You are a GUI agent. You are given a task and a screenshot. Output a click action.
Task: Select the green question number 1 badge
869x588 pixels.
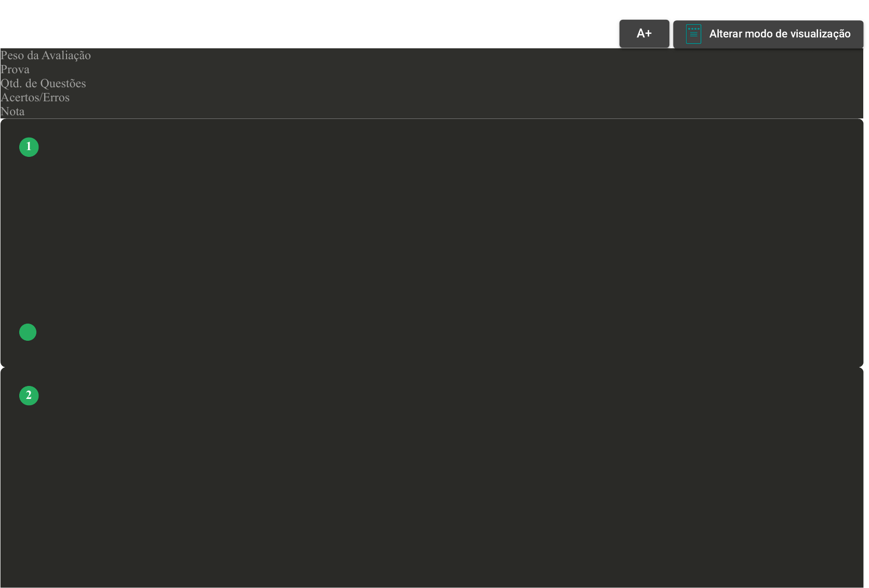click(29, 147)
